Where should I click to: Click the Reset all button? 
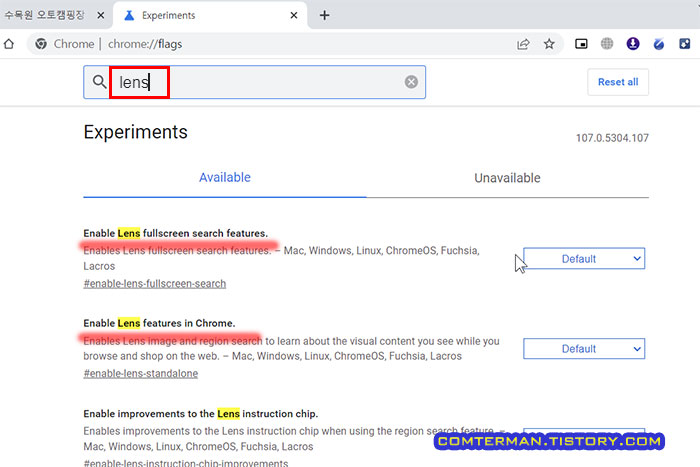click(x=618, y=82)
